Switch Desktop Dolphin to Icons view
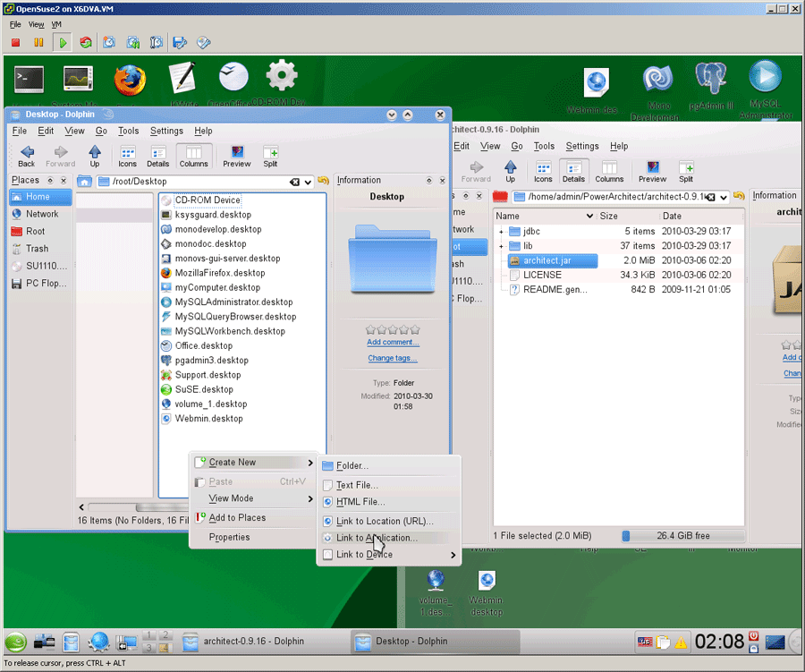 tap(127, 157)
